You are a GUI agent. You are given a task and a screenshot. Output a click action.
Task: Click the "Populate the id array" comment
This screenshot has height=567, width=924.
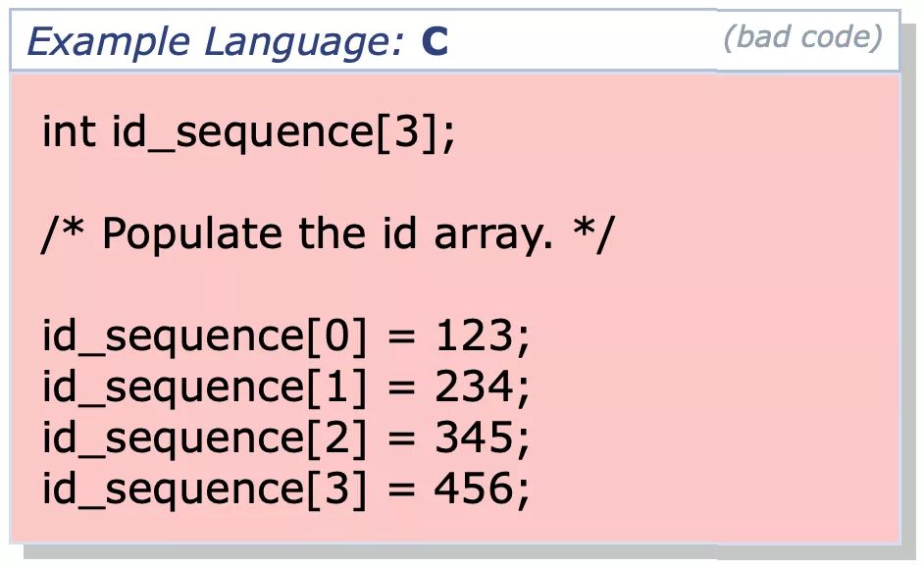tap(326, 235)
